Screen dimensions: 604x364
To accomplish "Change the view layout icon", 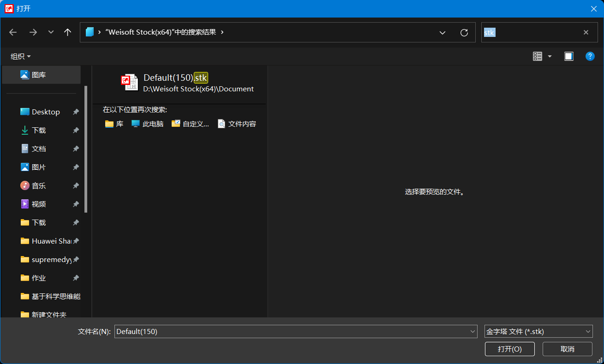I will [x=538, y=56].
